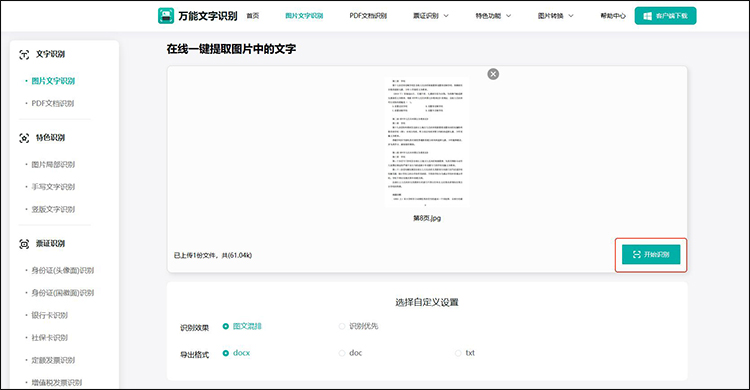Click the 文字识别 sidebar heading
The image size is (750, 390).
coord(50,55)
